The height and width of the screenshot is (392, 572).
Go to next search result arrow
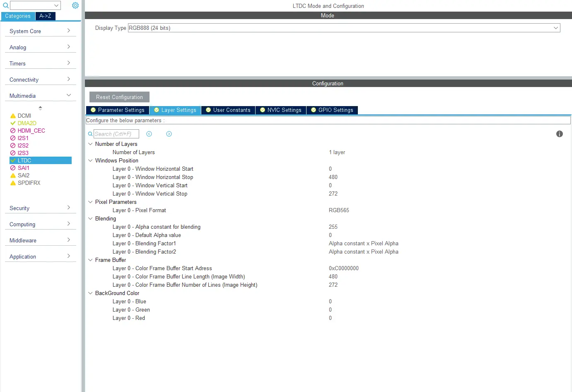point(169,134)
